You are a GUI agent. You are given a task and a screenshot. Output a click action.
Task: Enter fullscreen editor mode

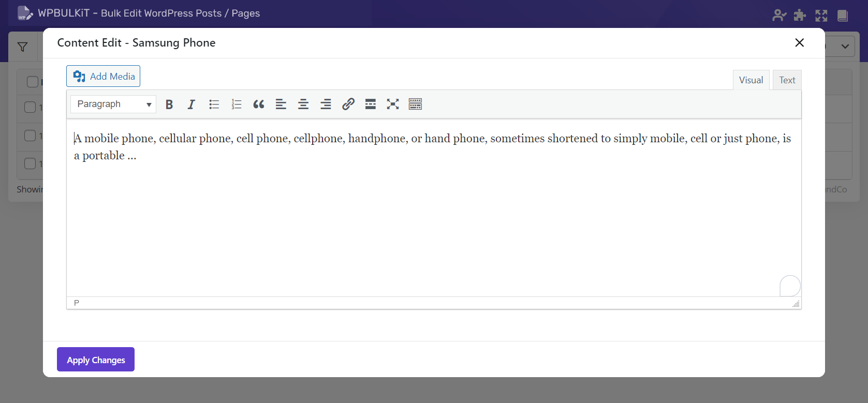393,105
